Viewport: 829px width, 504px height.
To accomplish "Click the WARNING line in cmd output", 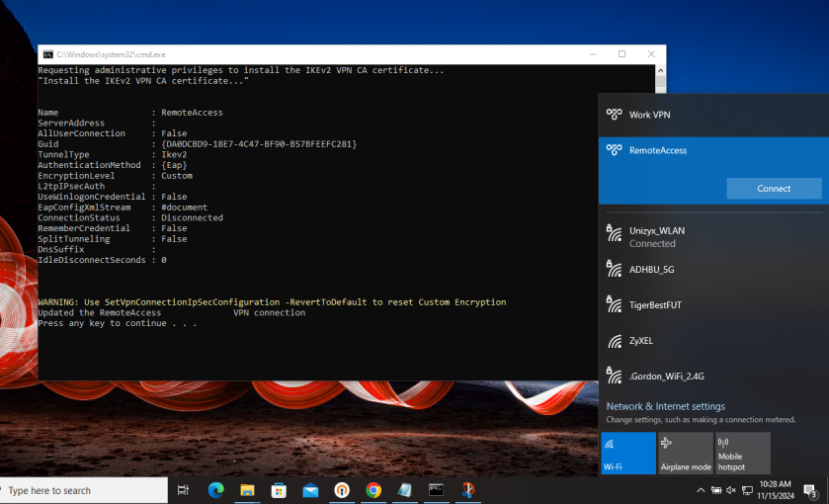I will click(x=272, y=302).
